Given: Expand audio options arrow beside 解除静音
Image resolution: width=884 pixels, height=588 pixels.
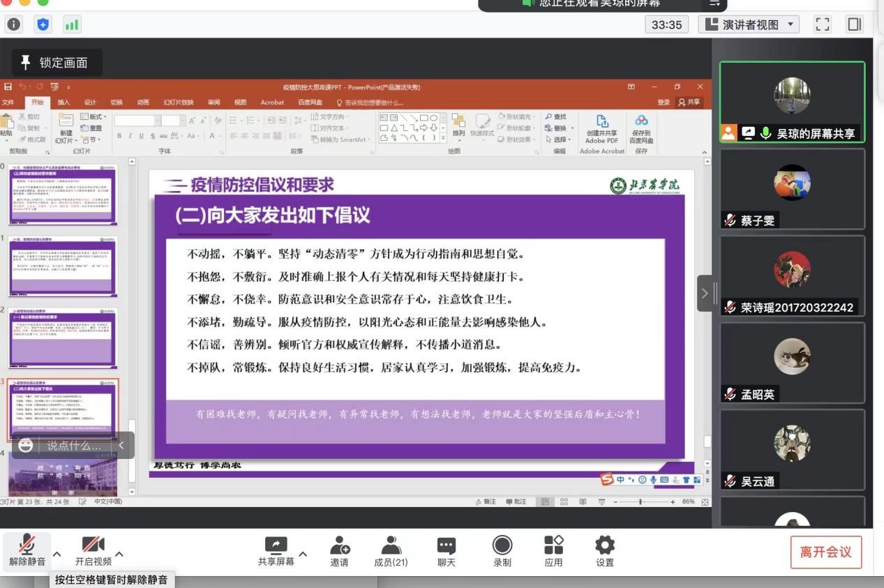Looking at the screenshot, I should pyautogui.click(x=57, y=555).
